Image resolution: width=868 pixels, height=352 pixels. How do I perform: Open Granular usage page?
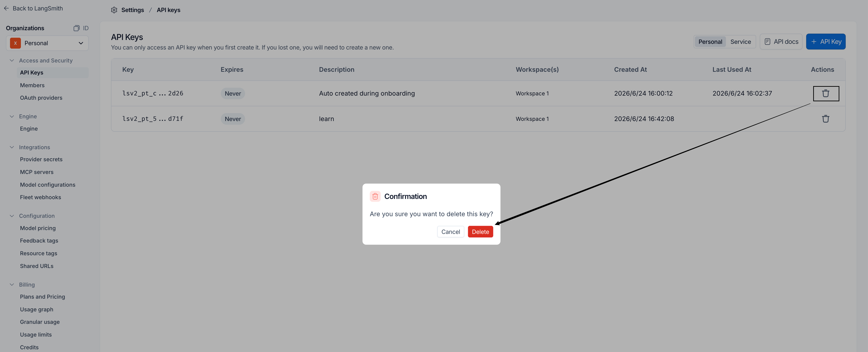click(x=40, y=322)
